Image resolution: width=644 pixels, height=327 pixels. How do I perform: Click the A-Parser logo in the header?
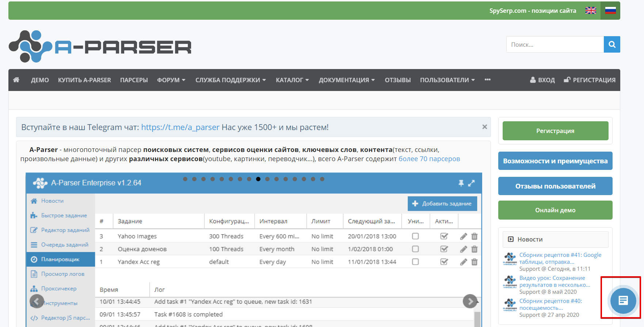100,46
